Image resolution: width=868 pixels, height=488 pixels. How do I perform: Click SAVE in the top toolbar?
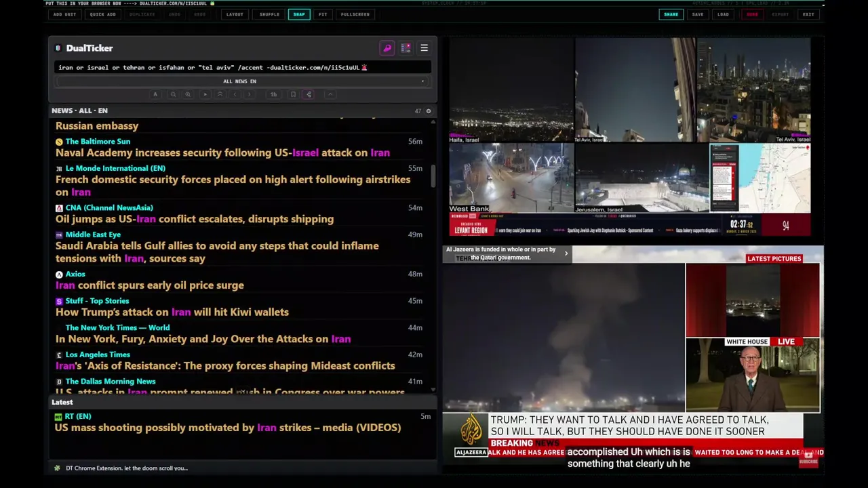698,14
